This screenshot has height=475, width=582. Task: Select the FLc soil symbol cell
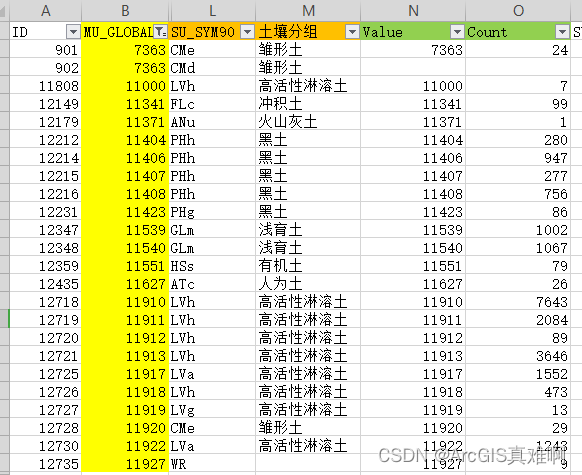(x=212, y=104)
